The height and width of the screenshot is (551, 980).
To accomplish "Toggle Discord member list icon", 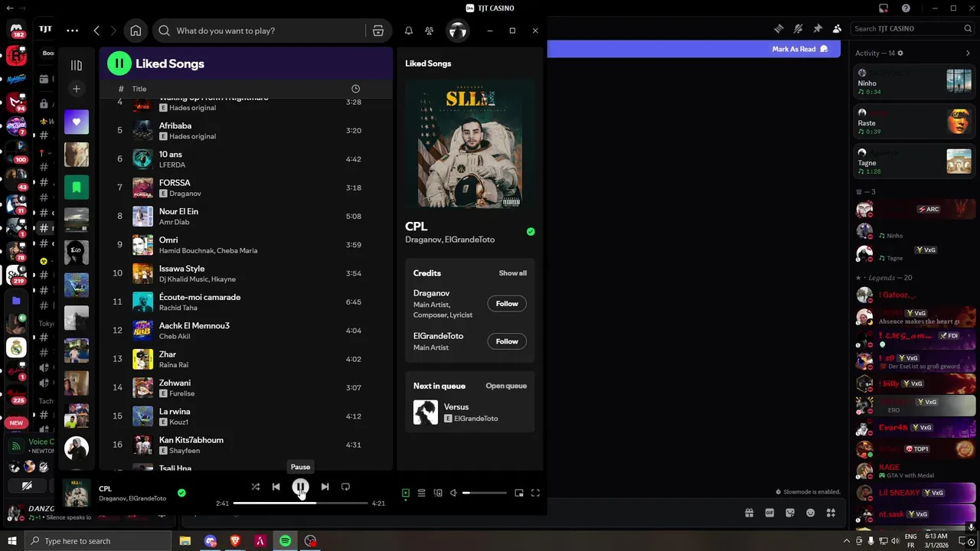I will click(x=837, y=28).
